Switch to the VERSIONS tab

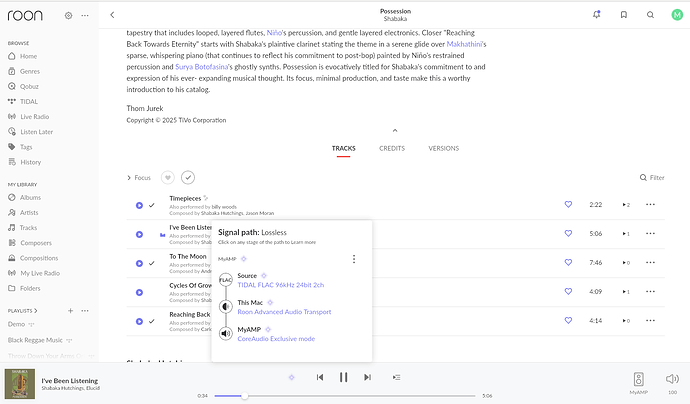pos(444,149)
